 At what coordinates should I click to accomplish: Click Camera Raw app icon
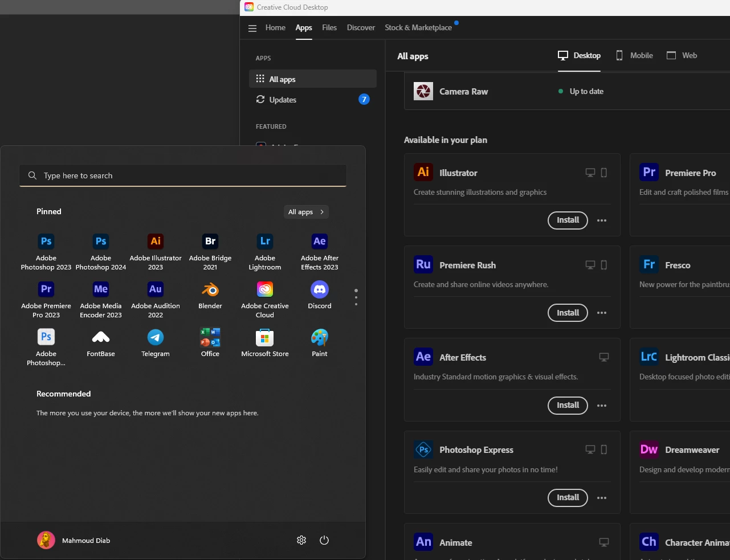coord(423,91)
